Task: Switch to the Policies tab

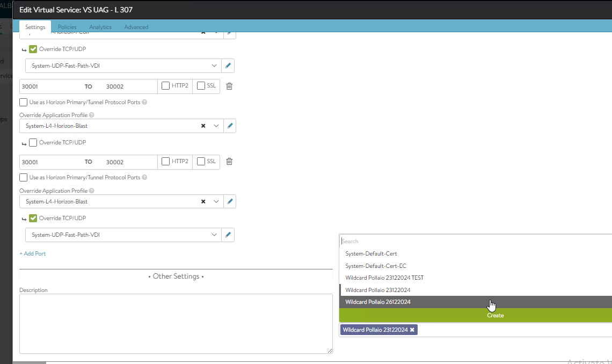Action: click(67, 27)
